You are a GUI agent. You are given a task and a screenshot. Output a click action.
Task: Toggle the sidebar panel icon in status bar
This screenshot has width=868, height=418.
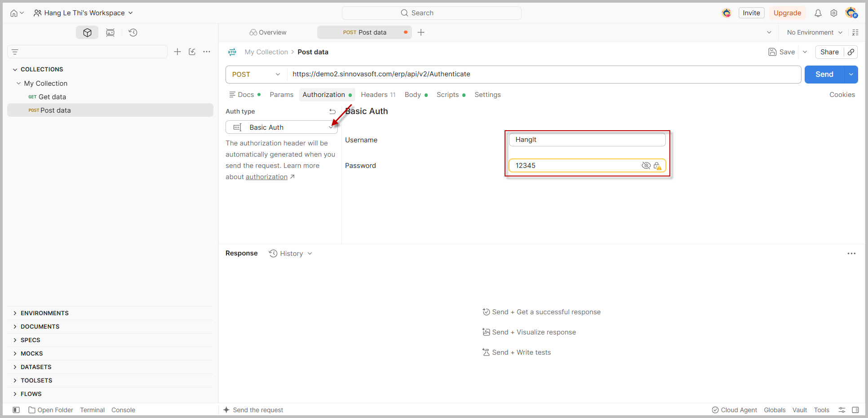click(16, 410)
